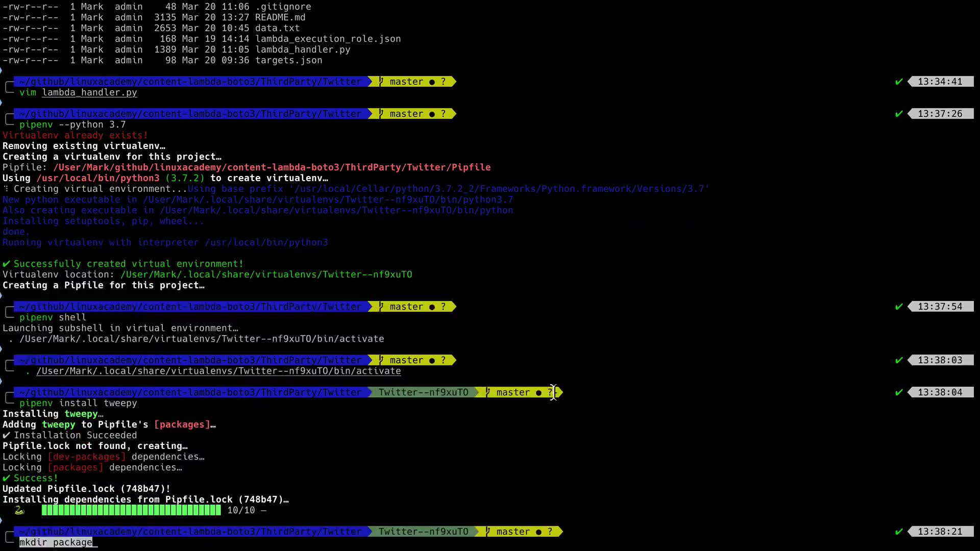Click the green checkmark beside 13:38:21
Viewport: 980px width, 551px height.
click(899, 532)
